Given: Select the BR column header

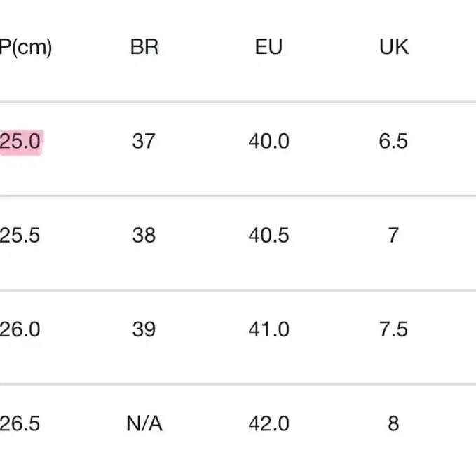Looking at the screenshot, I should [x=144, y=47].
